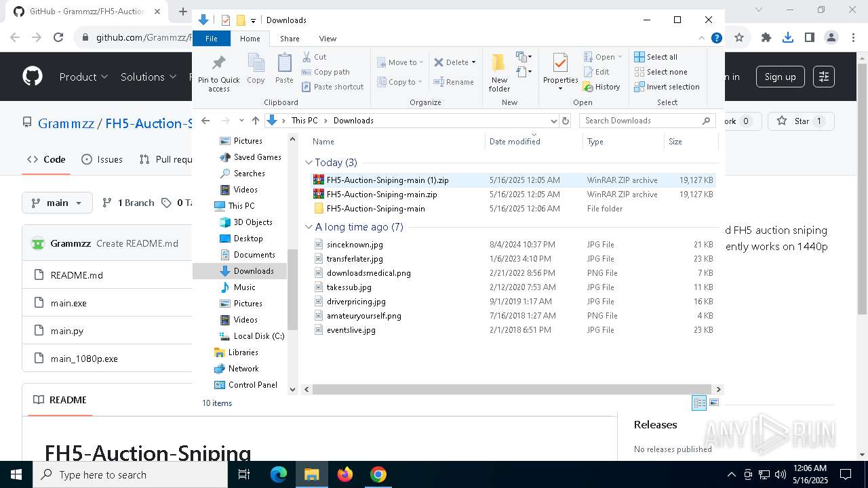Open Properties from the ribbon
The height and width of the screenshot is (488, 868).
tap(560, 73)
